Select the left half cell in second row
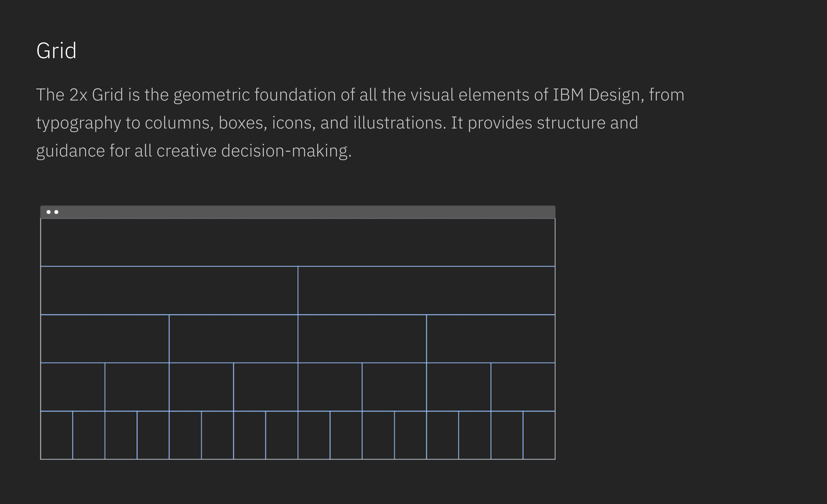827x504 pixels. tap(169, 291)
